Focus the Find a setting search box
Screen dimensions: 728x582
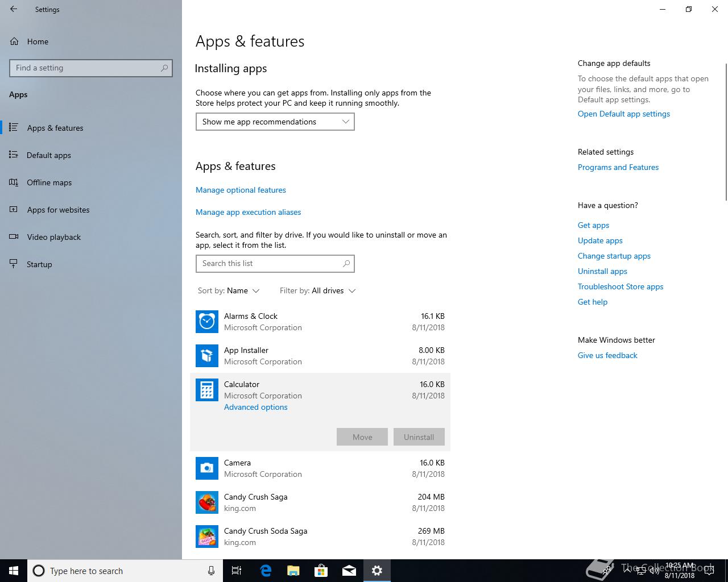coord(91,68)
